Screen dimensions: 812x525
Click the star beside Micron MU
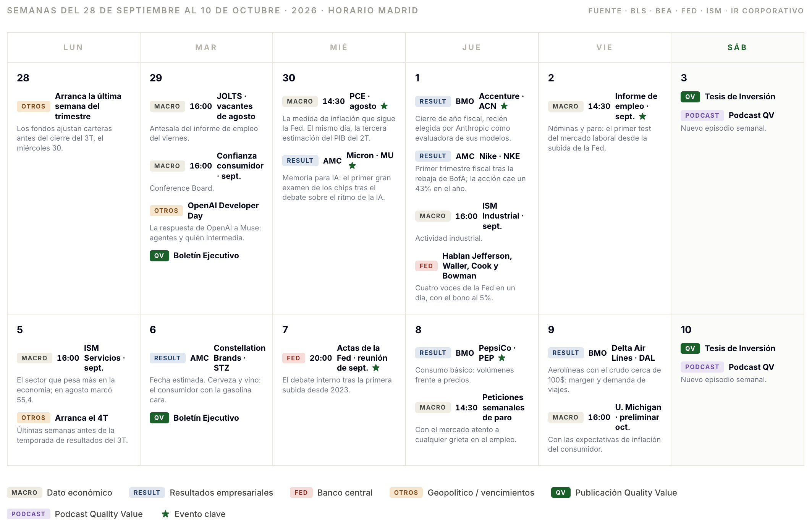pos(352,165)
